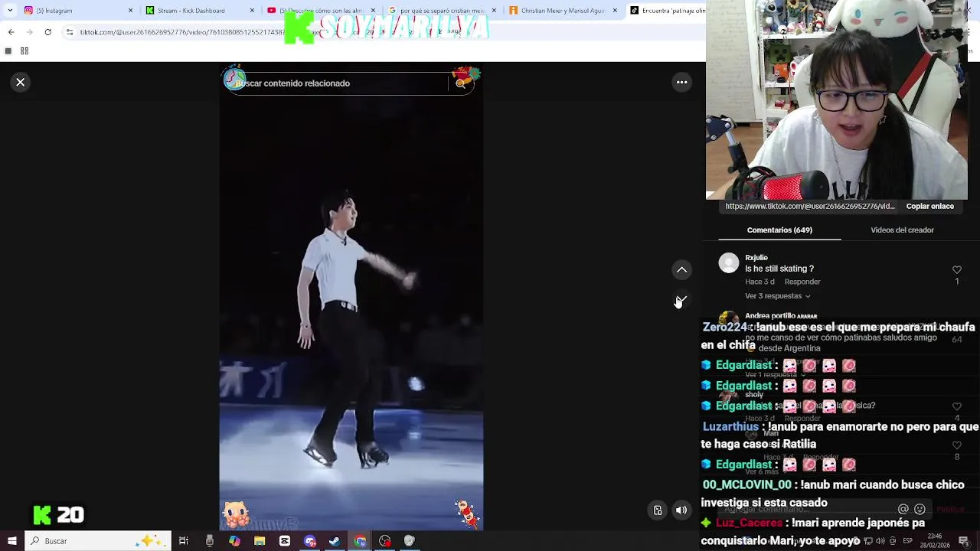Go forward with the browser forward arrow
The width and height of the screenshot is (980, 551).
29,32
